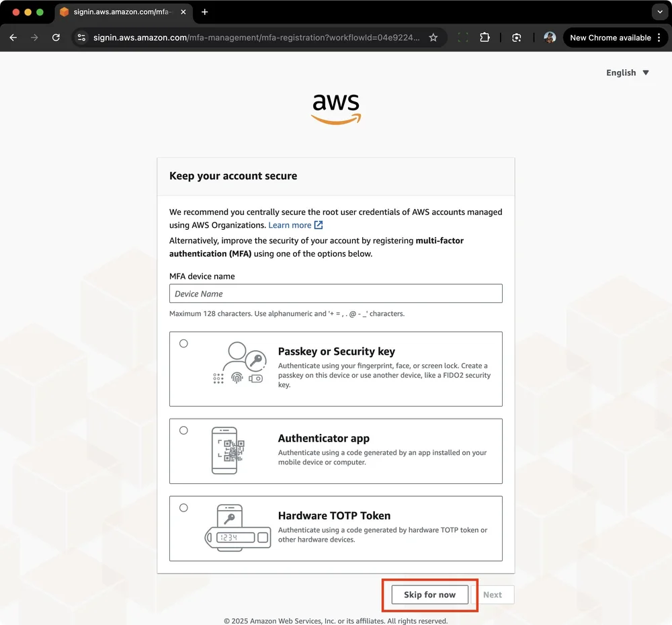This screenshot has width=672, height=625.
Task: Focus the MFA device name field
Action: (x=335, y=294)
